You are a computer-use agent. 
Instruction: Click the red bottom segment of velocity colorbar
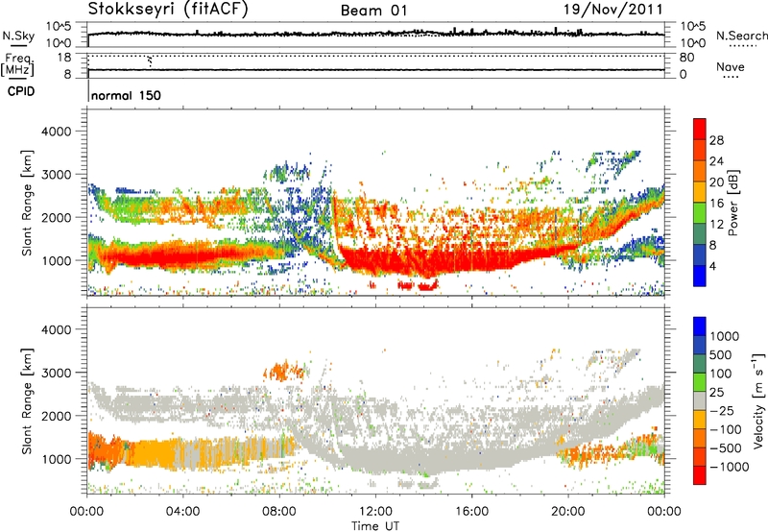[700, 475]
